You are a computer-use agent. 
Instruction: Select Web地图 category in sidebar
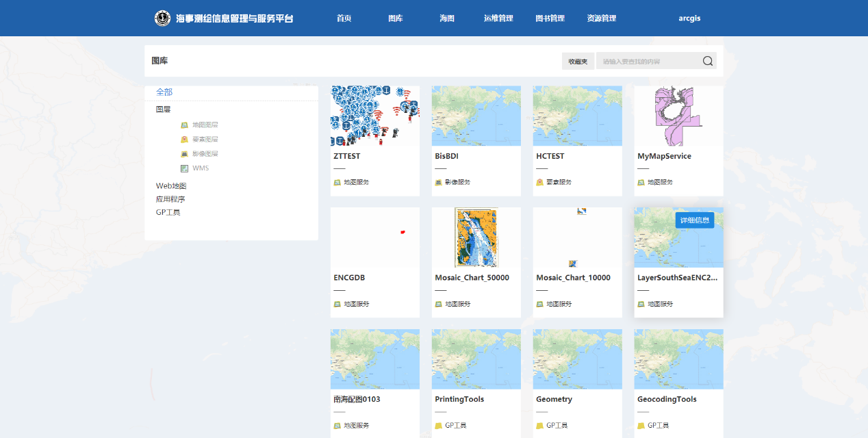171,185
